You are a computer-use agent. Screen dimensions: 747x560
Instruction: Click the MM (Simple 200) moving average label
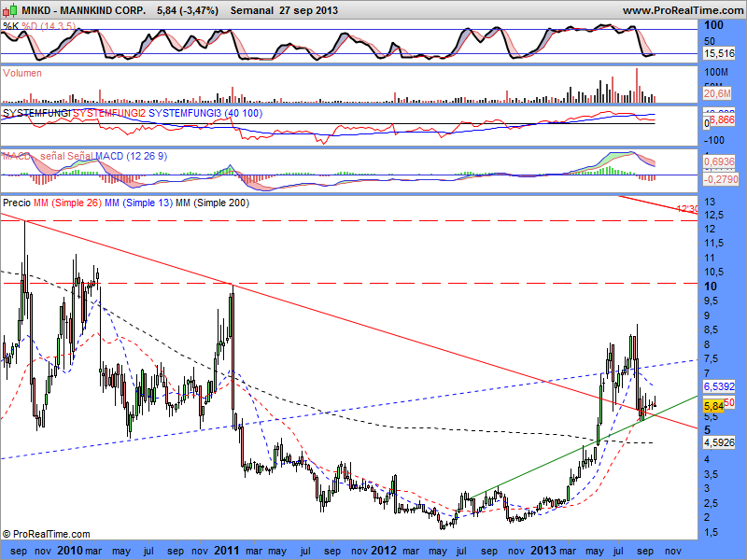point(213,203)
